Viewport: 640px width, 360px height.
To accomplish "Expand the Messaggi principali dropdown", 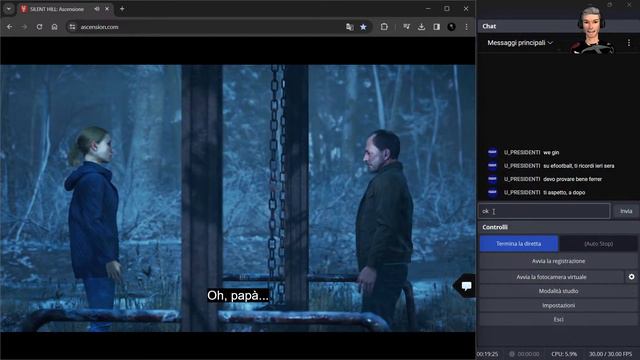I will click(520, 43).
